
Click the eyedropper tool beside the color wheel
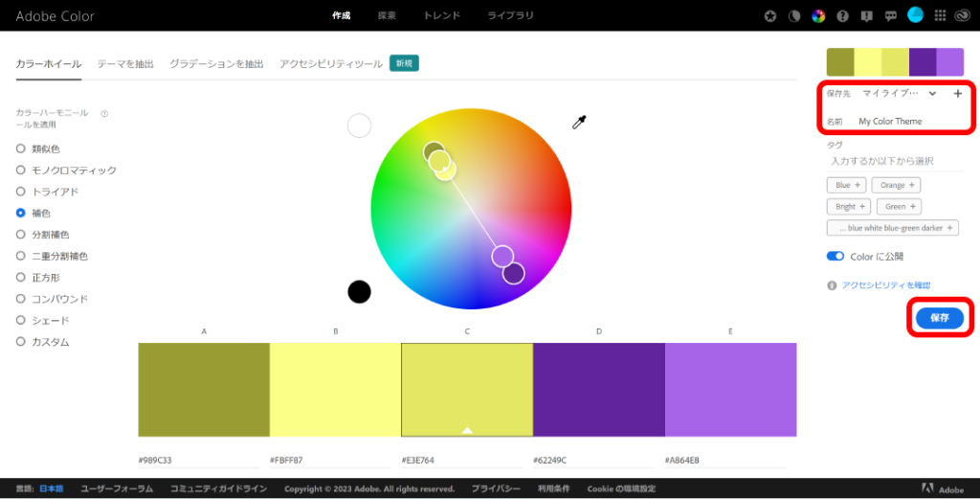(579, 123)
